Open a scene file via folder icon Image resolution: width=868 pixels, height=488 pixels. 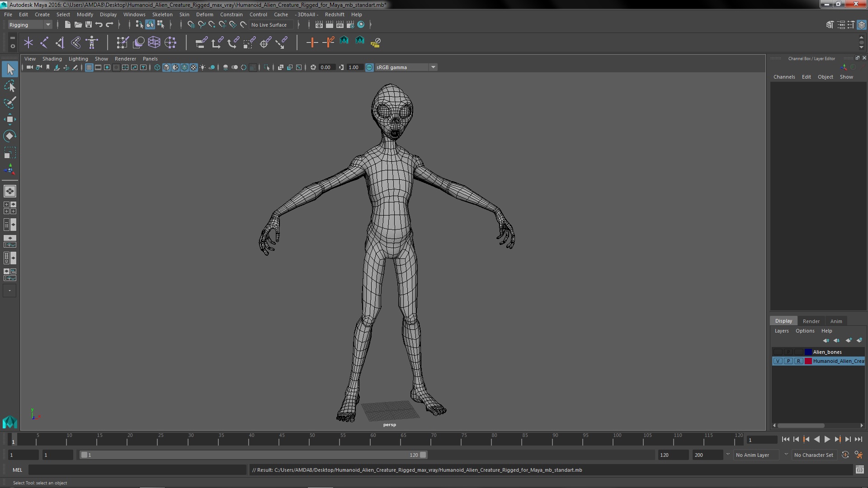(x=78, y=24)
